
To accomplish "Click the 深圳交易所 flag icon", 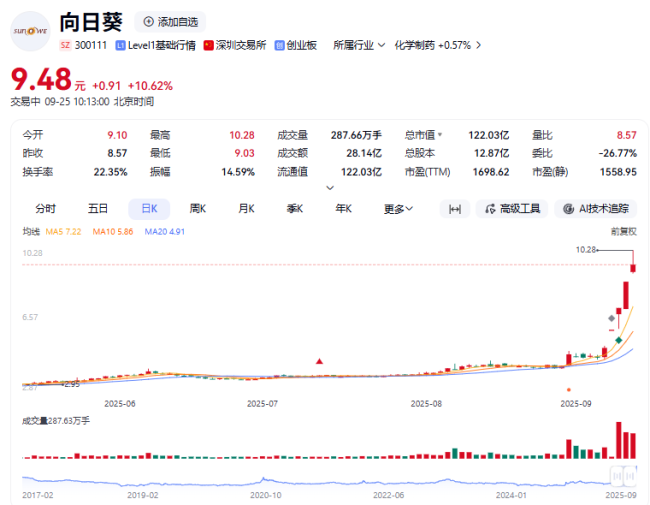I will coord(209,45).
